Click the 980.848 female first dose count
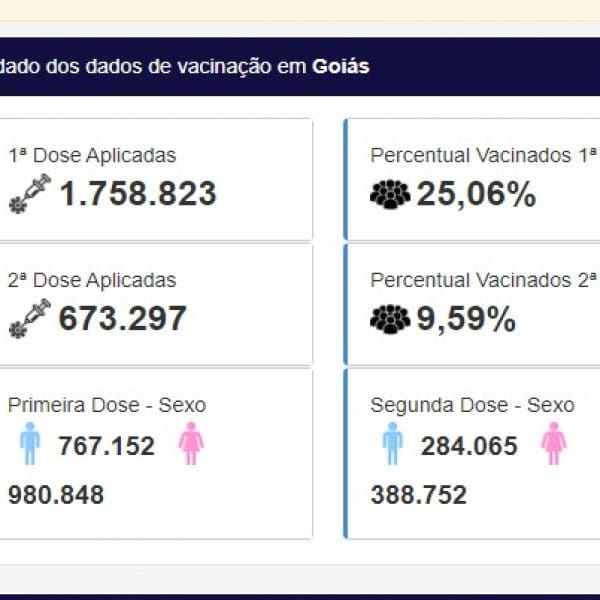 click(x=56, y=495)
